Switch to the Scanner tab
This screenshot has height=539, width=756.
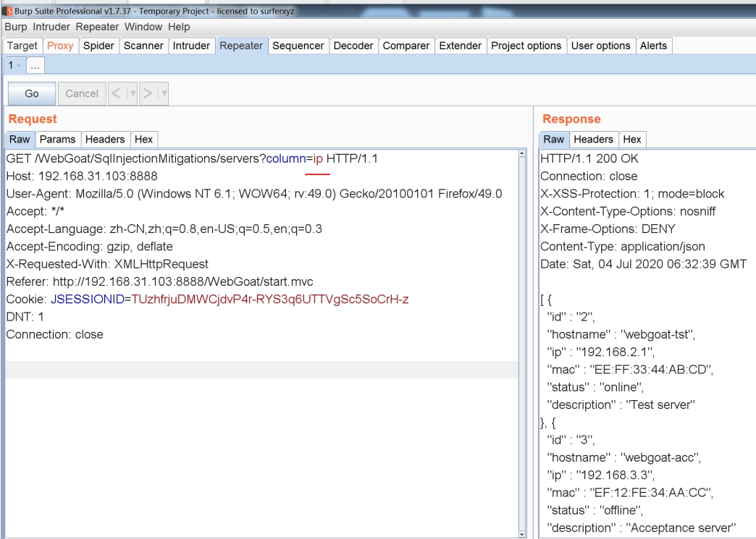[143, 46]
